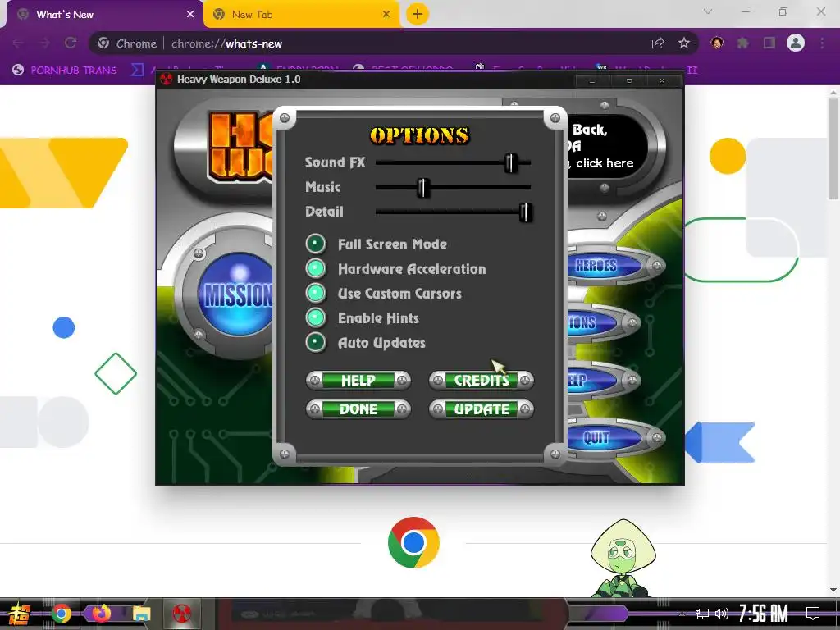Image resolution: width=840 pixels, height=630 pixels.
Task: Click the Chrome logo on page
Action: click(x=413, y=543)
